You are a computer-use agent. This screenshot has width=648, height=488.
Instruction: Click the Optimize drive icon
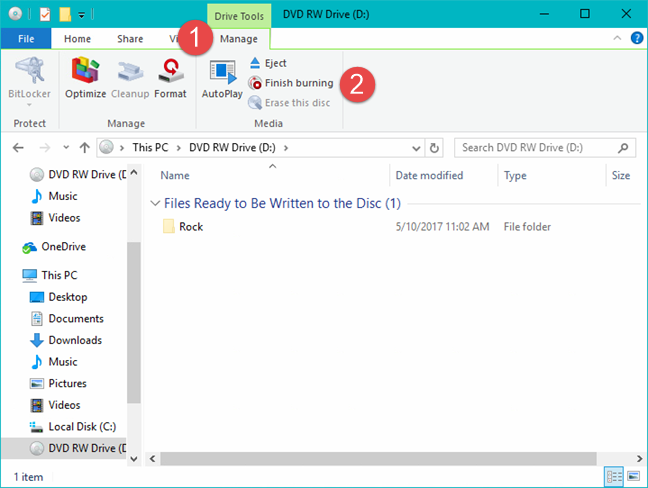point(86,78)
